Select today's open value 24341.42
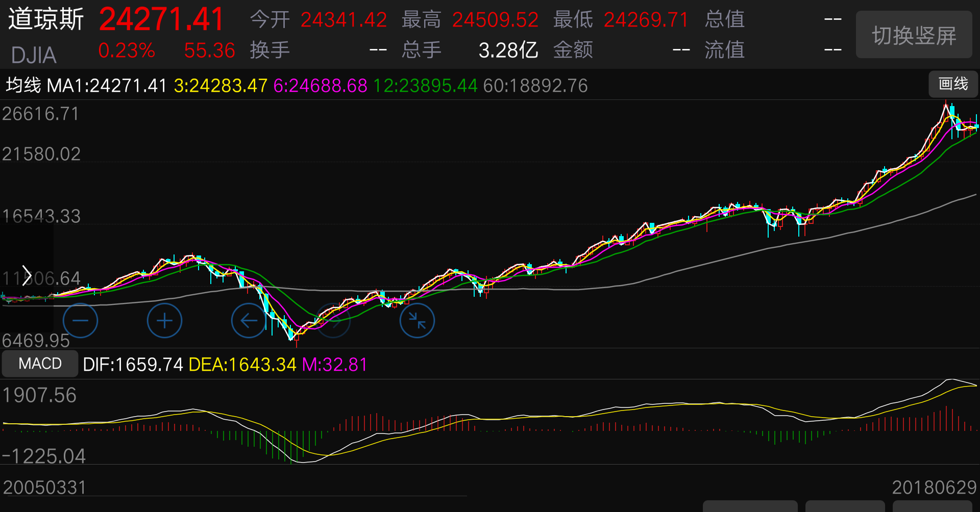 [x=344, y=20]
